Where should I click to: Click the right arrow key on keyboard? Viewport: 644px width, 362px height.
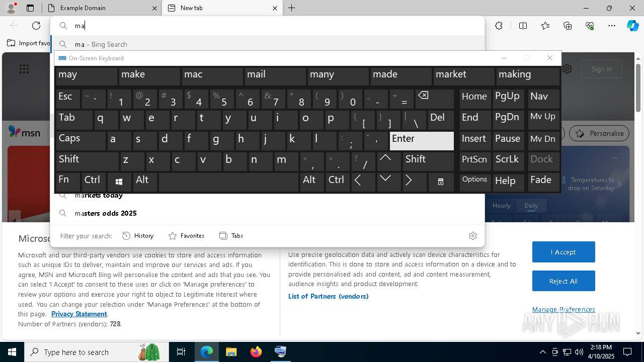point(415,182)
